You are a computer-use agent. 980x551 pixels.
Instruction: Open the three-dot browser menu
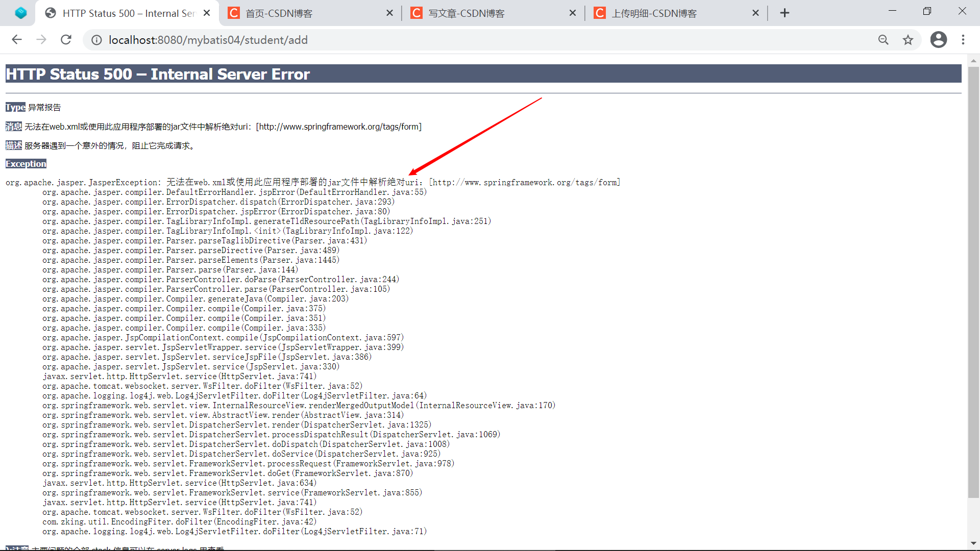click(964, 39)
